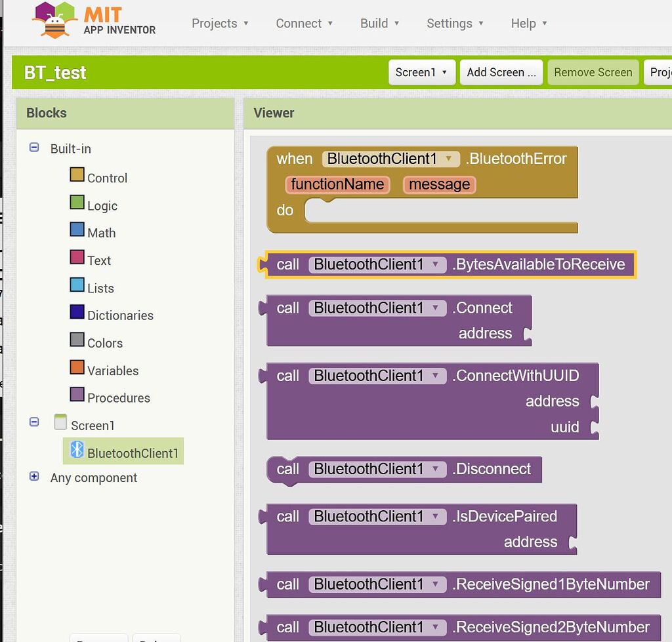Open the Screen1 screen selector dropdown

(421, 72)
